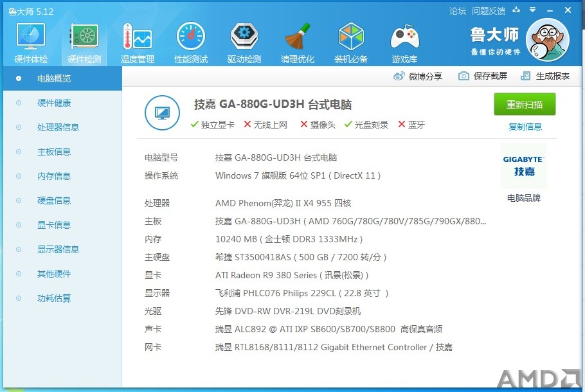The width and height of the screenshot is (585, 392).
Task: Click the 10240 MB memory value
Action: pyautogui.click(x=289, y=239)
